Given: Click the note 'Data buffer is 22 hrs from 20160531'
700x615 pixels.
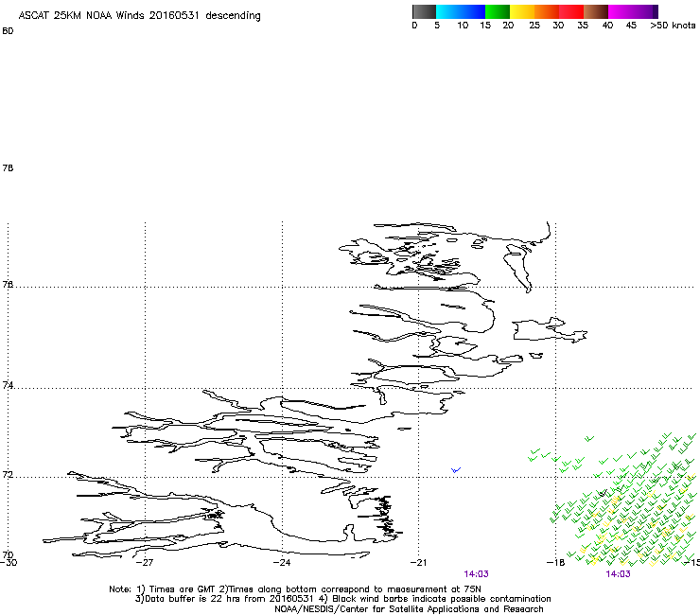Looking at the screenshot, I should click(229, 599).
